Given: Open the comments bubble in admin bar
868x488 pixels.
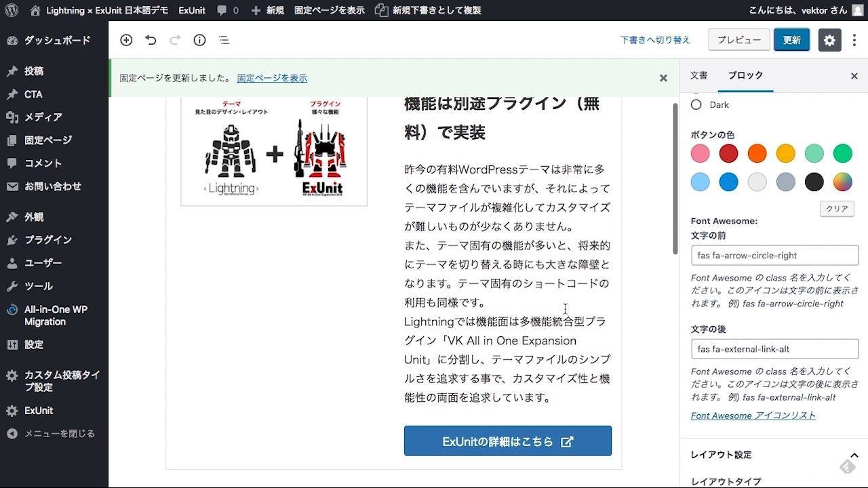Looking at the screenshot, I should (228, 10).
